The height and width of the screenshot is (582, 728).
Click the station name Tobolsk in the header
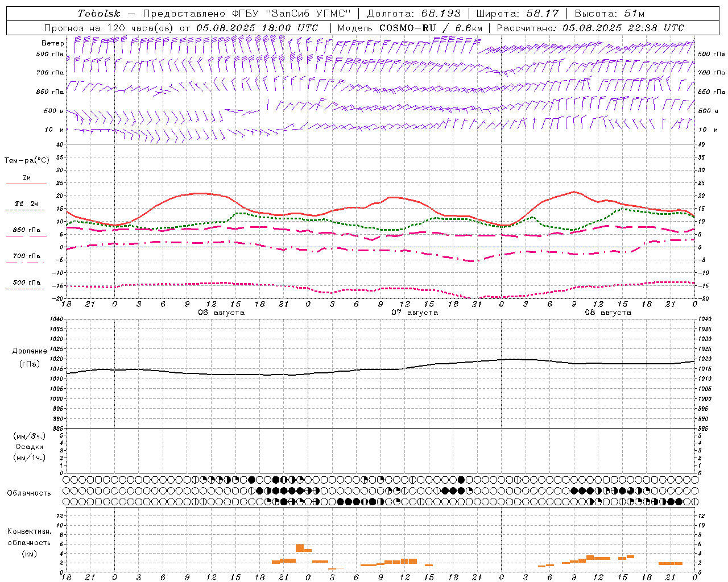coord(100,14)
